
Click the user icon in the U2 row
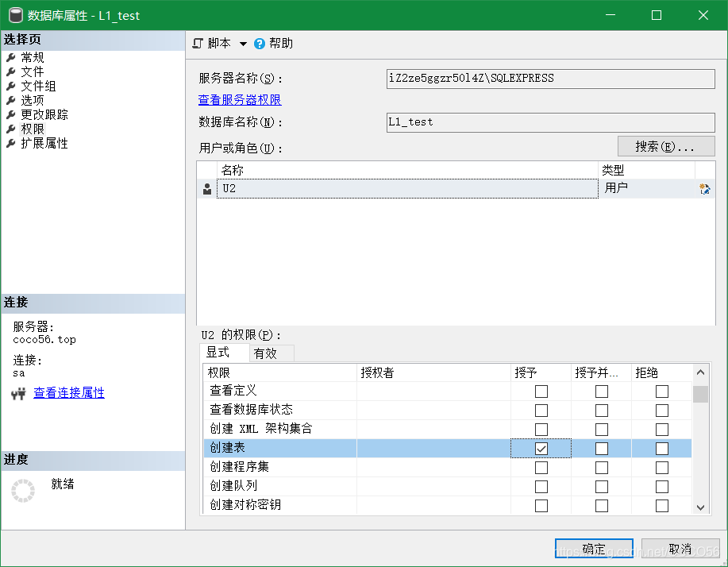207,189
